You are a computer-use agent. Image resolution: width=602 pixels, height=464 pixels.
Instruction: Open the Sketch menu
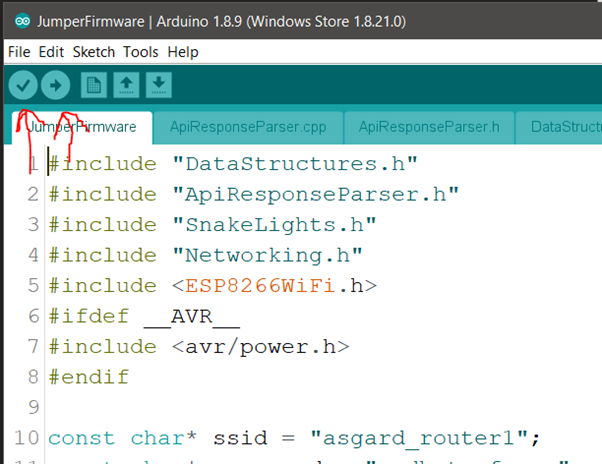coord(94,52)
